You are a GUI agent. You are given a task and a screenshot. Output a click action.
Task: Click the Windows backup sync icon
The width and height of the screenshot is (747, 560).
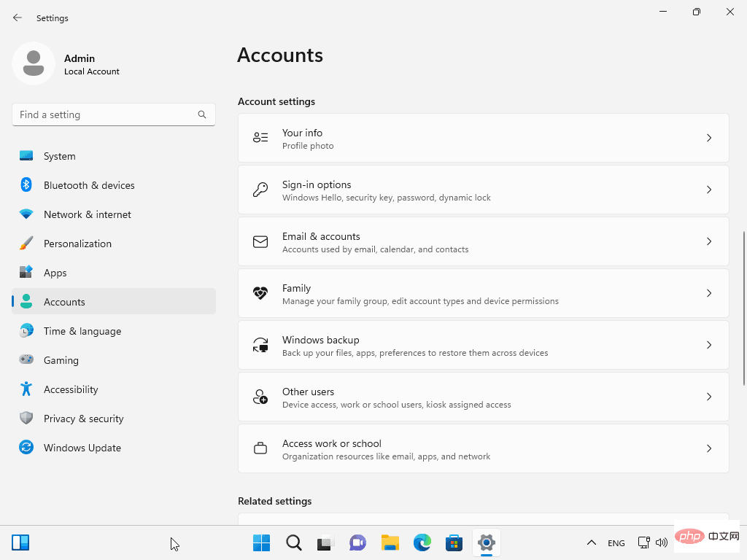[x=260, y=345]
